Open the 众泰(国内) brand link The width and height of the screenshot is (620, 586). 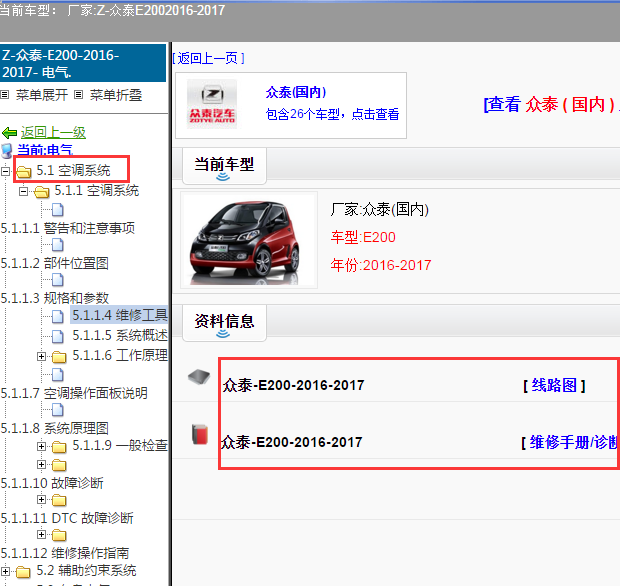pos(296,92)
